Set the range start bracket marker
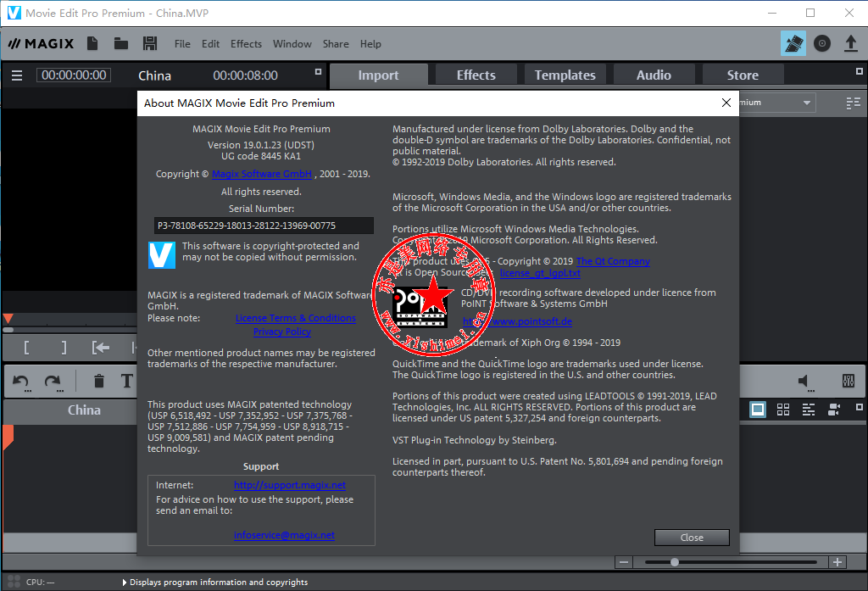This screenshot has width=868, height=591. click(x=26, y=348)
